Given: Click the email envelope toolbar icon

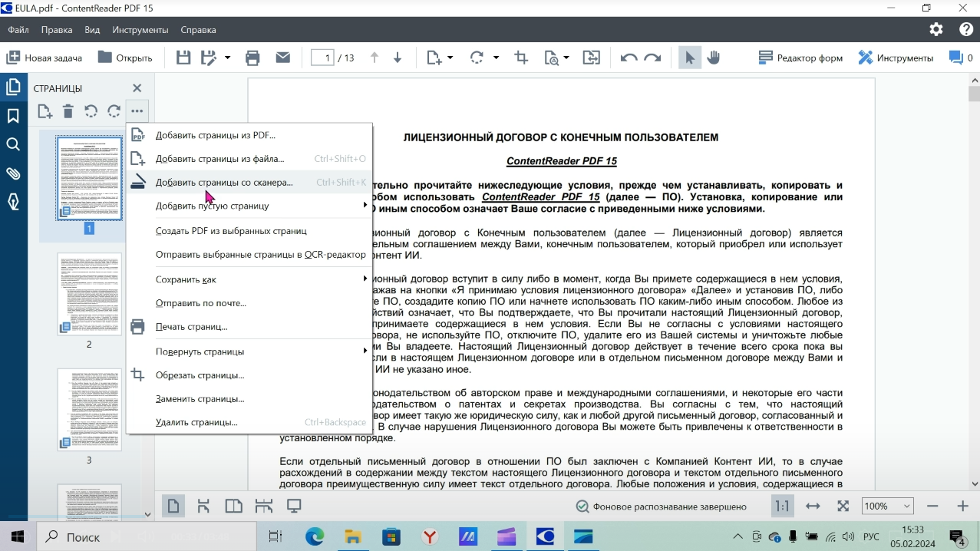Looking at the screenshot, I should (x=283, y=58).
